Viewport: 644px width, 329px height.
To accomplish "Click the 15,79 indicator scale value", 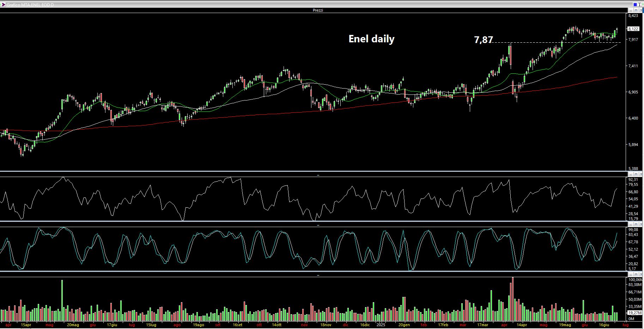I will 633,219.
